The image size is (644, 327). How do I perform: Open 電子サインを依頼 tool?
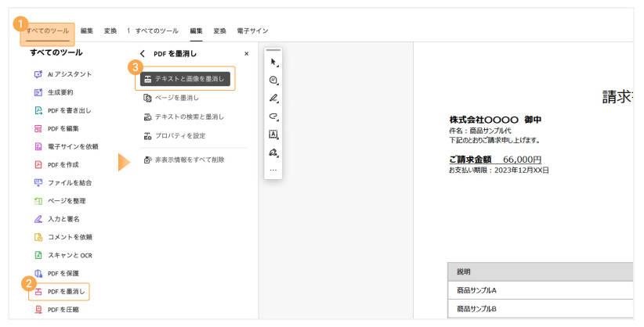[x=66, y=146]
